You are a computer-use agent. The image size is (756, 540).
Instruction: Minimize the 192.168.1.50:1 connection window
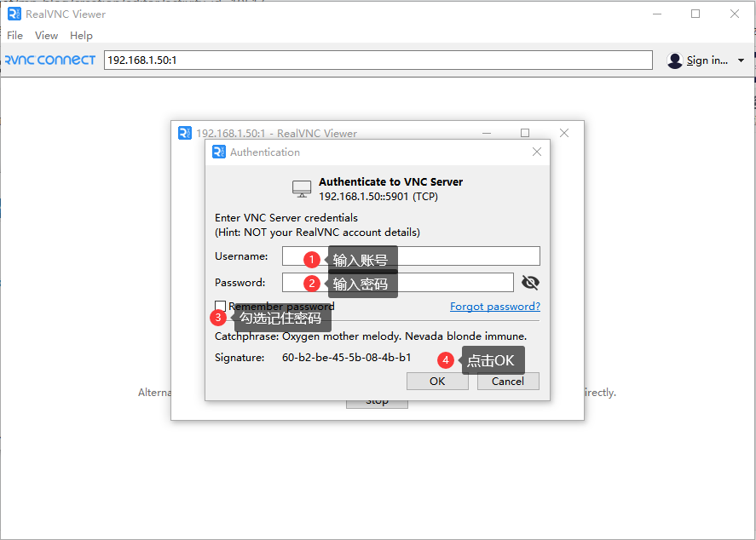point(487,133)
